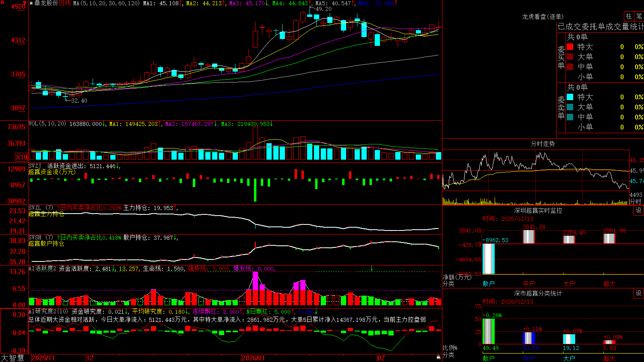Click the AI活跃度2 indicator label
Image resolution: width=644 pixels, height=362 pixels.
[43, 268]
